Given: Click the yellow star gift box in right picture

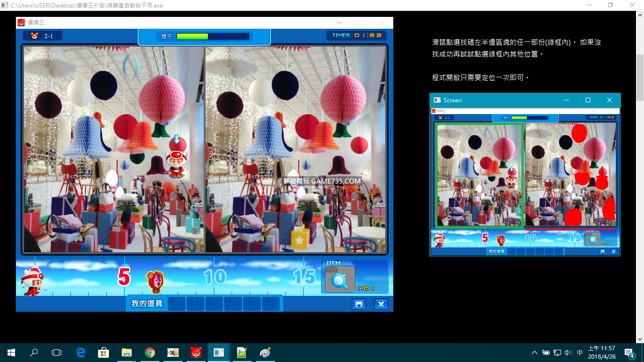Looking at the screenshot, I should (299, 238).
